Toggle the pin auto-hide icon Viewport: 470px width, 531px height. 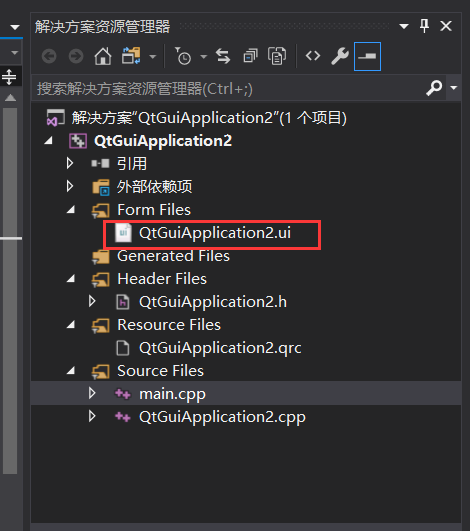424,26
